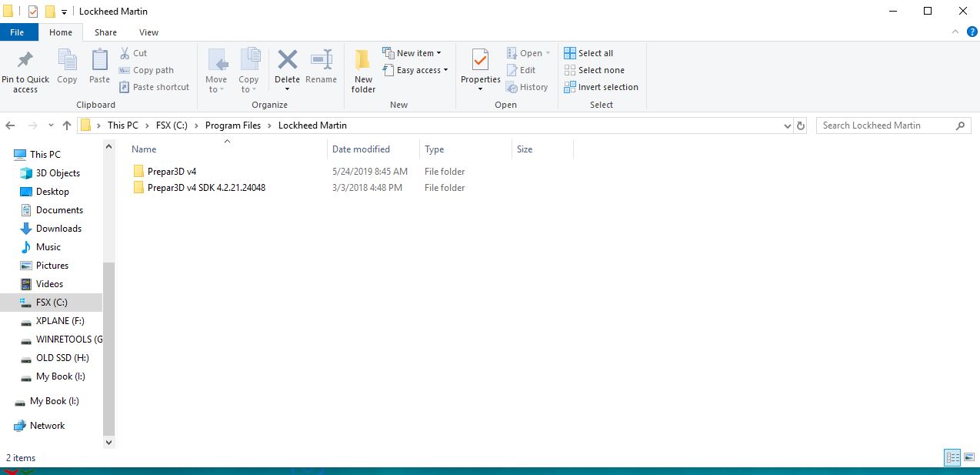
Task: Open the Customize Quick Access Toolbar dropdown
Action: [64, 12]
